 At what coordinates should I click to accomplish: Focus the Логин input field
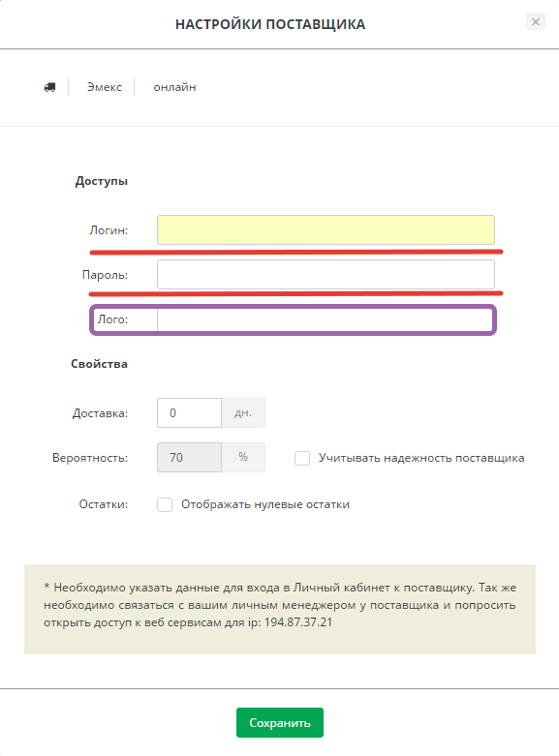(326, 230)
